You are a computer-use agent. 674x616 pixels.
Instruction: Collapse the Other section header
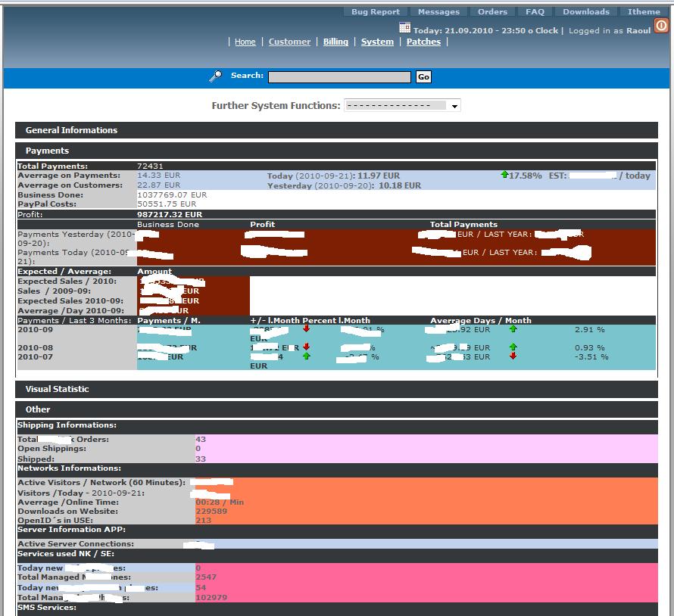38,409
